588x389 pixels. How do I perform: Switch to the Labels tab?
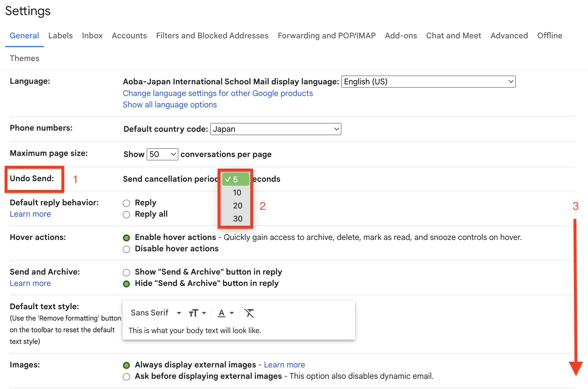click(x=60, y=35)
